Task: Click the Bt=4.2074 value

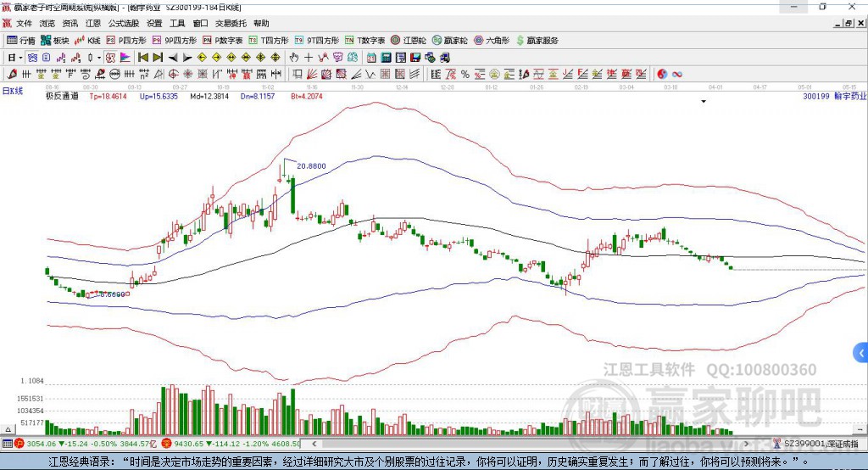Action: [x=307, y=96]
